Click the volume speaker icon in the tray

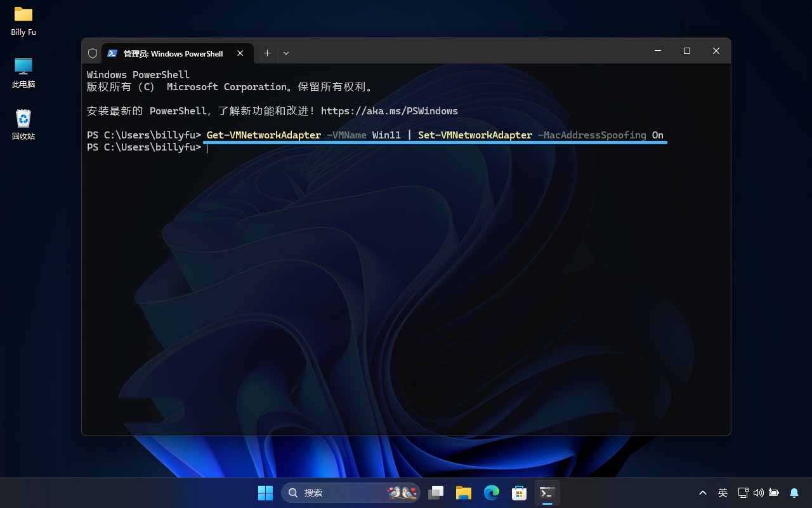[759, 493]
